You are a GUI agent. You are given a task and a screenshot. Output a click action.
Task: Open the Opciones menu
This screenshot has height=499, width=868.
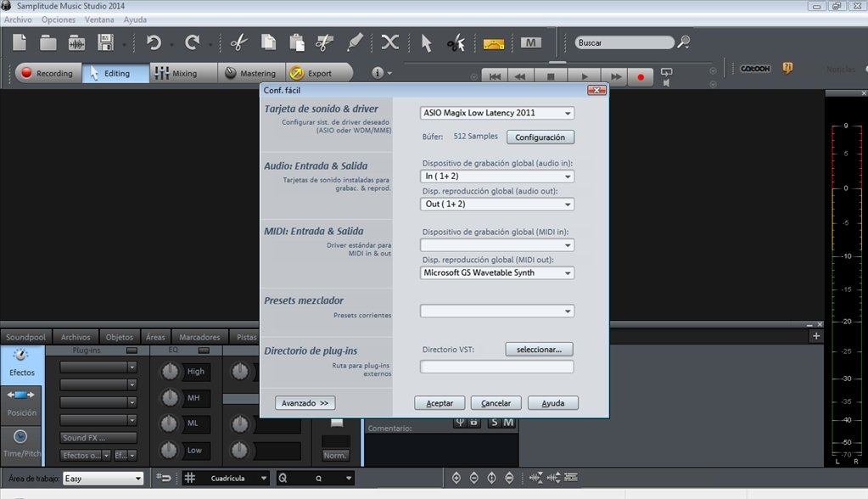[59, 20]
